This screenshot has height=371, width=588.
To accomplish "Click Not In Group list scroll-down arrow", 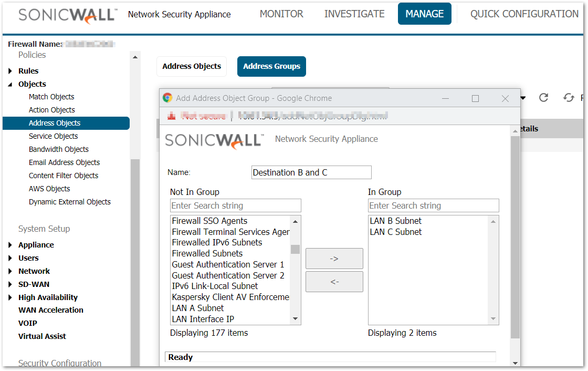I will [x=295, y=319].
